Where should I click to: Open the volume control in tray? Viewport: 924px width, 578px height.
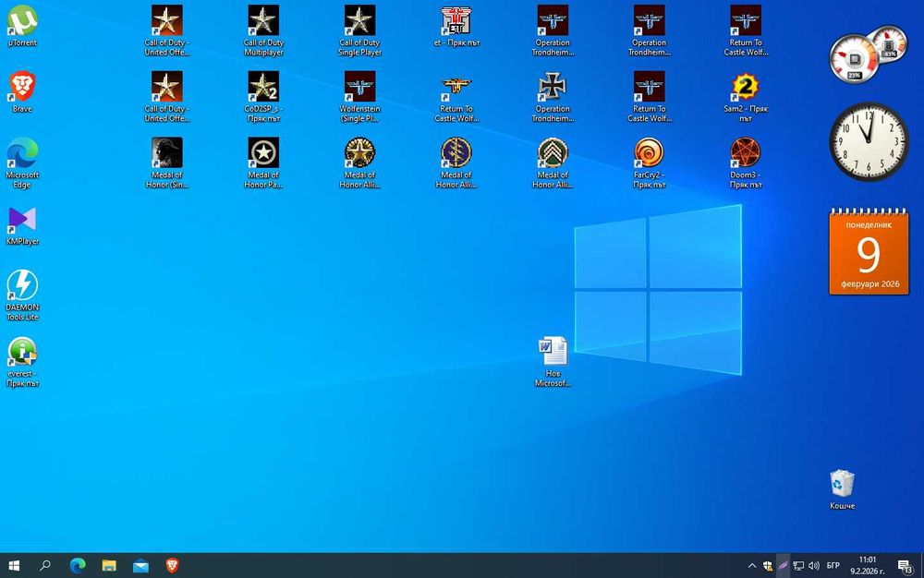click(x=814, y=566)
